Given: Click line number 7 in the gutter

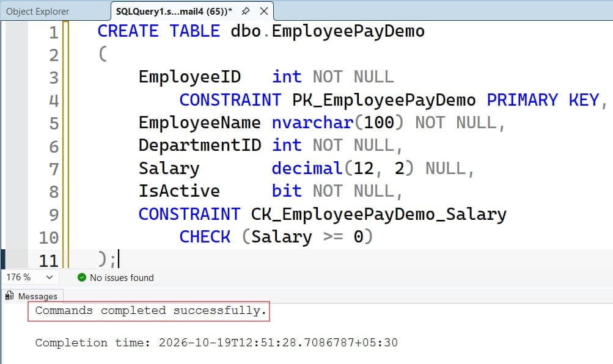Looking at the screenshot, I should (54, 170).
